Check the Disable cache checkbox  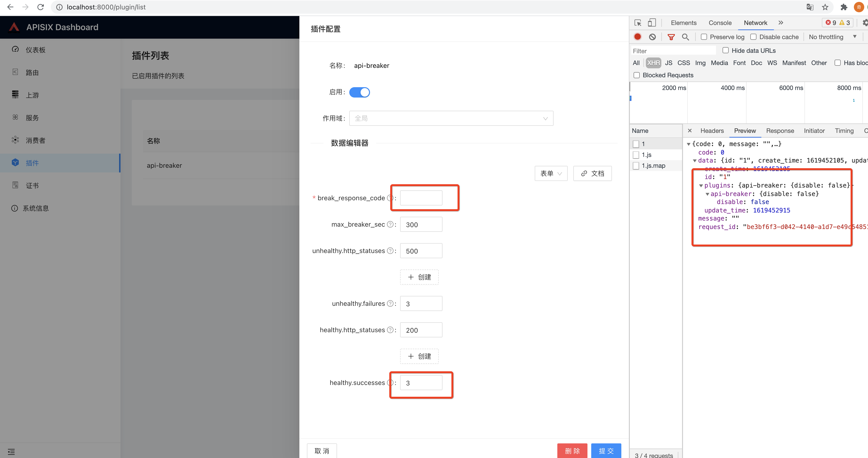tap(753, 37)
